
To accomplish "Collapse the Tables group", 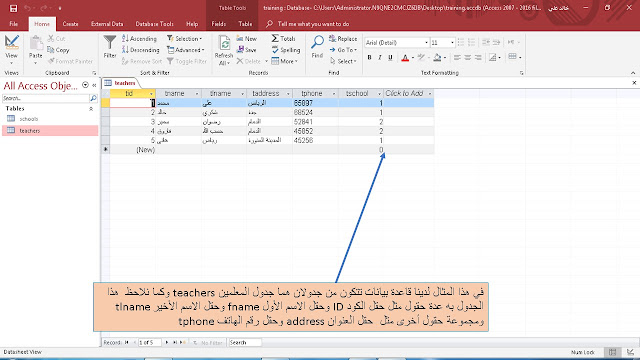I will (91, 109).
